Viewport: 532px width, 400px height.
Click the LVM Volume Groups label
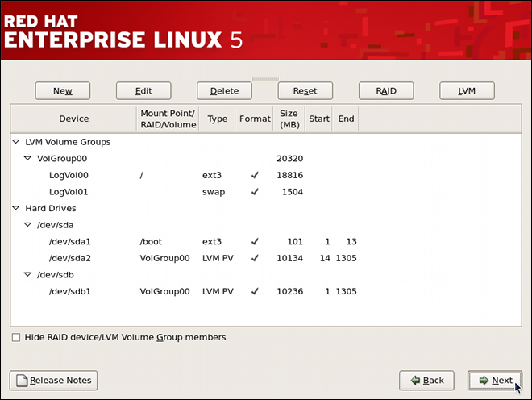(68, 142)
